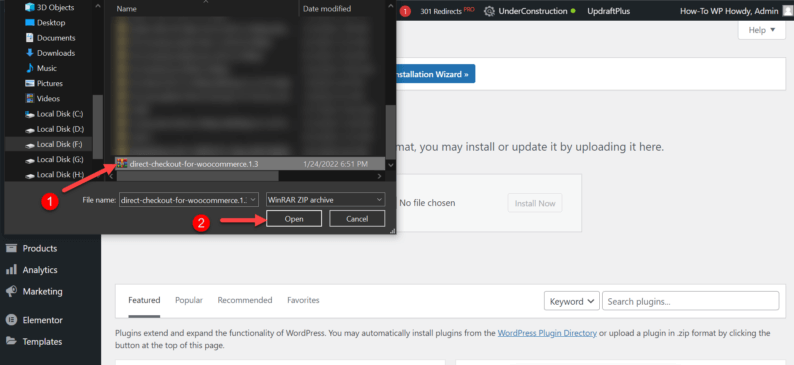The height and width of the screenshot is (365, 794).
Task: Click the UnderConstruction gear icon
Action: click(489, 11)
